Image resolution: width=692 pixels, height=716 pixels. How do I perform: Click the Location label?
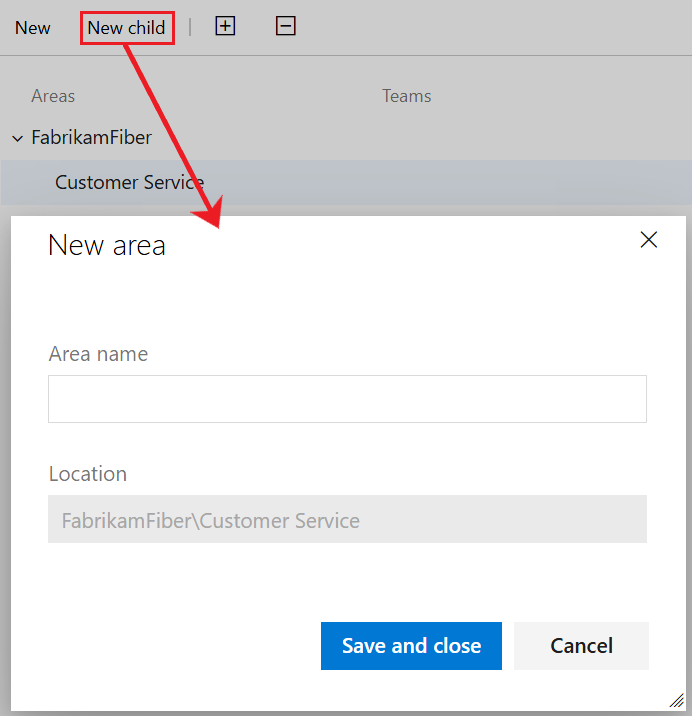(x=88, y=474)
